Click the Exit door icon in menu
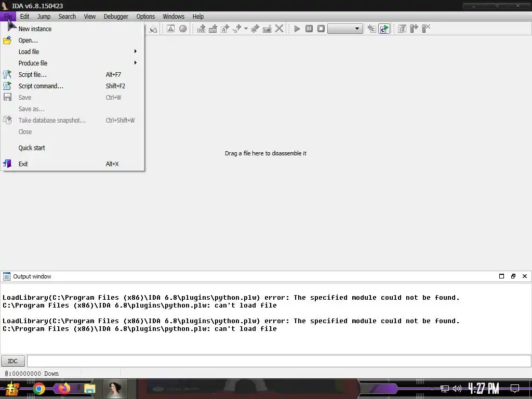 tap(7, 164)
